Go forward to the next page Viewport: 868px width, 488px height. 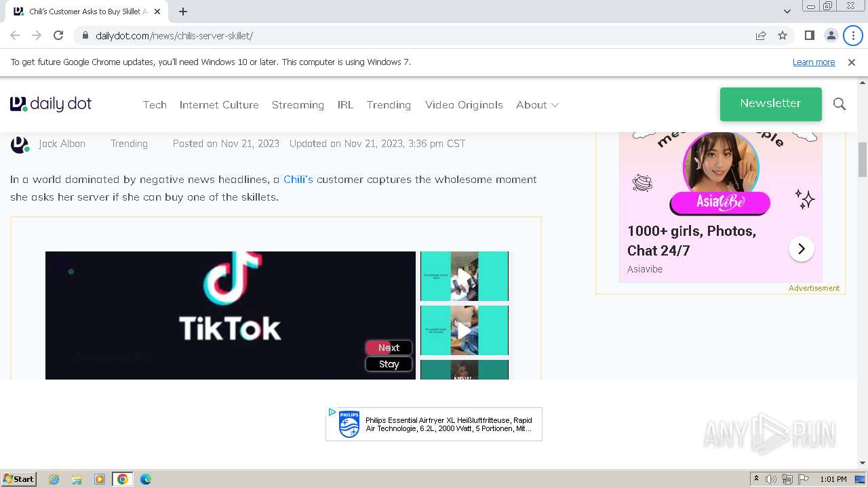(x=37, y=35)
